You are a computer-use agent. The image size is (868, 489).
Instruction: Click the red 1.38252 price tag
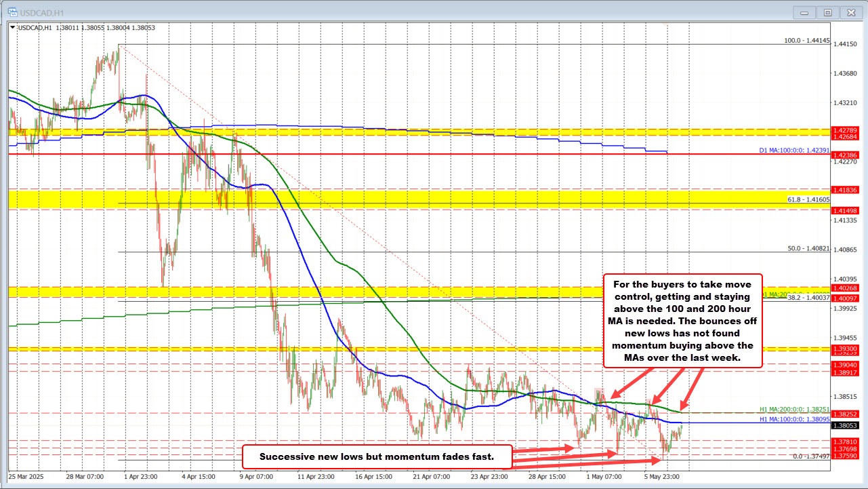[846, 414]
